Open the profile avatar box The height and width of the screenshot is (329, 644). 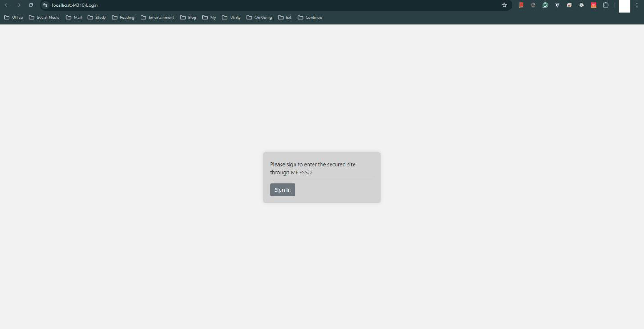(625, 6)
